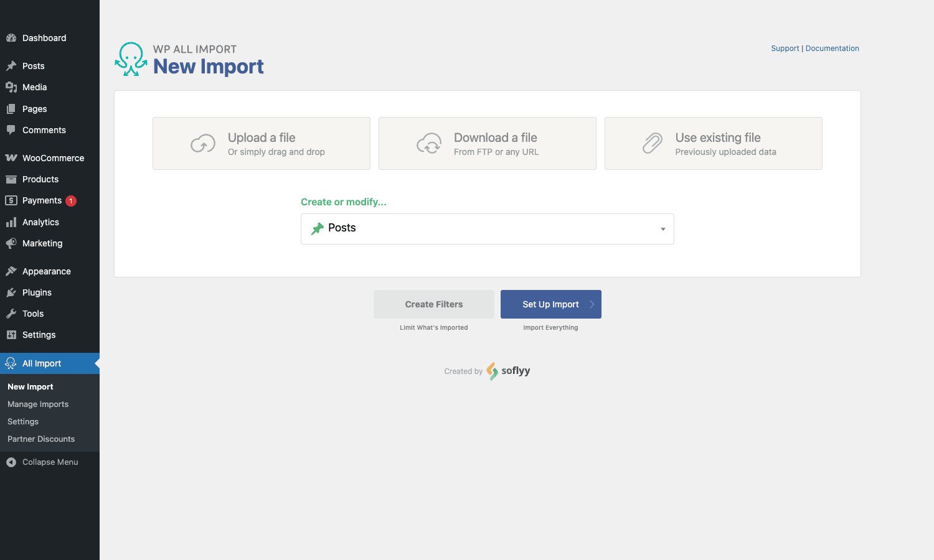Click the Set Up Import button label

pyautogui.click(x=550, y=304)
